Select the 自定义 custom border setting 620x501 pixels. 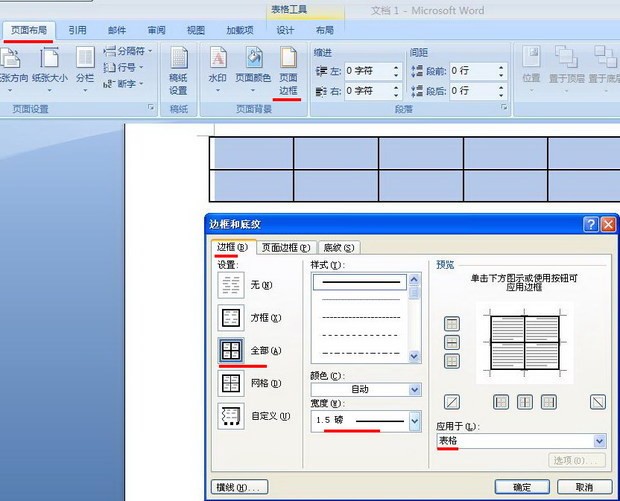pos(231,416)
